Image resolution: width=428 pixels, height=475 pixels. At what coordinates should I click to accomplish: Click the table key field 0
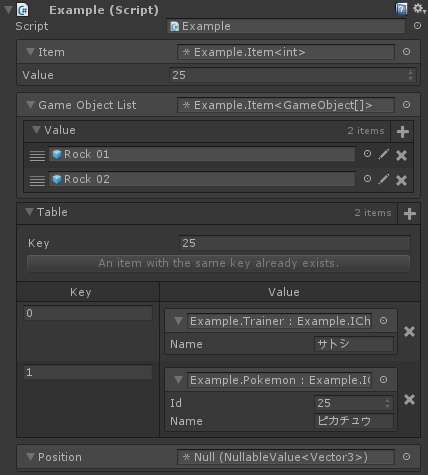[x=88, y=313]
